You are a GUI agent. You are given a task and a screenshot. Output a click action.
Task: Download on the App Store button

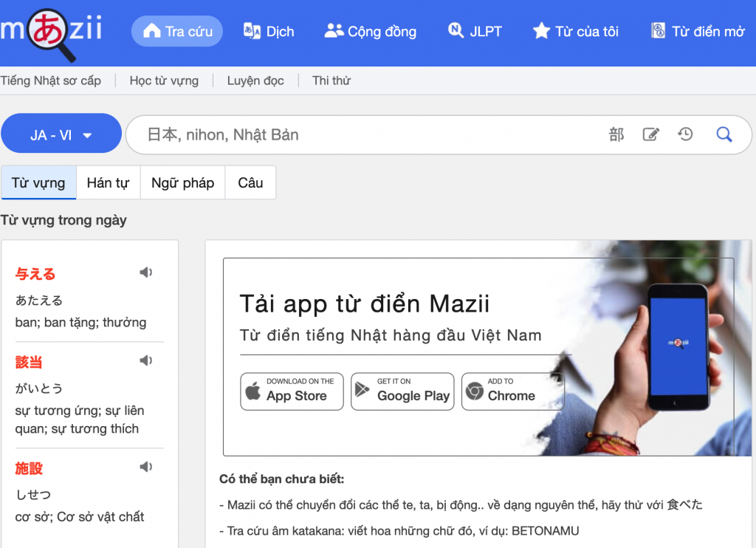click(x=292, y=391)
